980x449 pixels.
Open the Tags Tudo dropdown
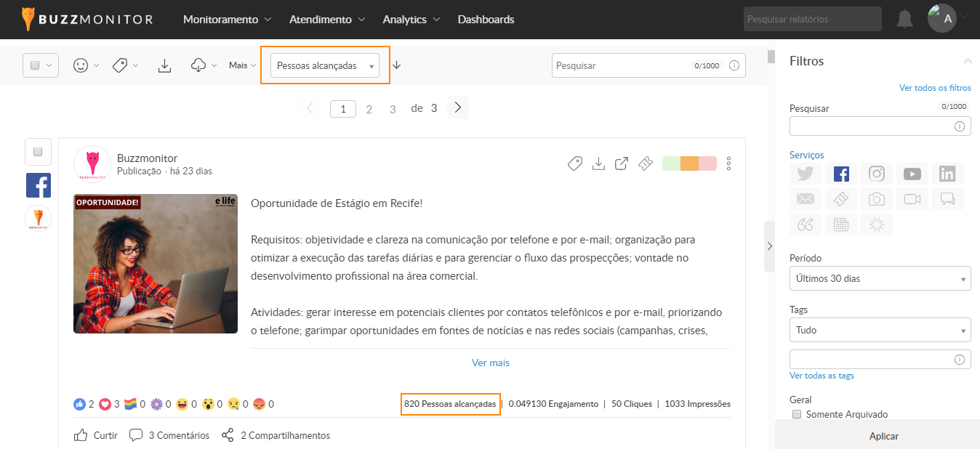[880, 330]
